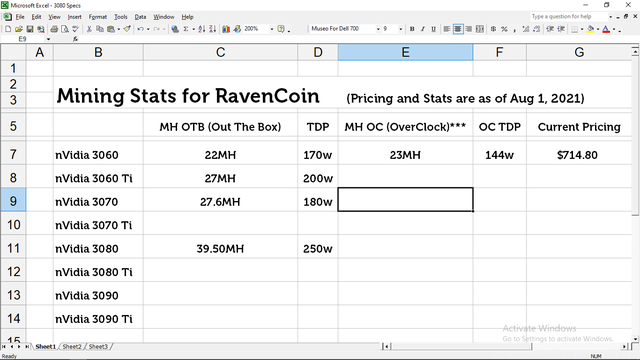Viewport: 640px width, 360px height.
Task: Apply percent style formatting
Action: click(504, 29)
